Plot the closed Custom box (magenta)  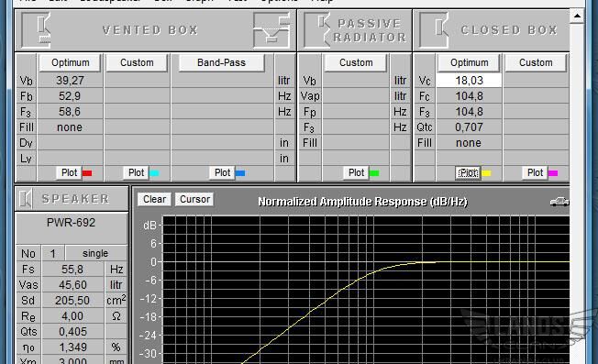535,172
